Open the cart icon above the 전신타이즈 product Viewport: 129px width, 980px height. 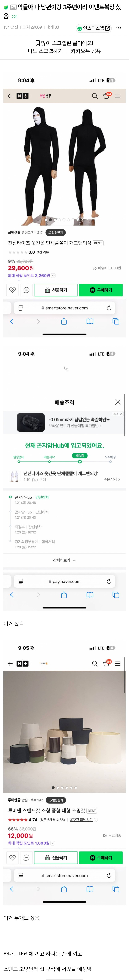tap(106, 96)
